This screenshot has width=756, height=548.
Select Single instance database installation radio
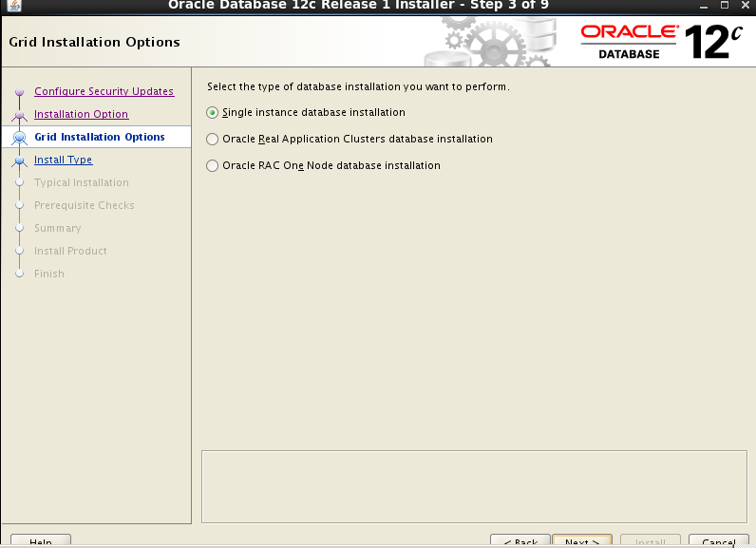pyautogui.click(x=212, y=112)
